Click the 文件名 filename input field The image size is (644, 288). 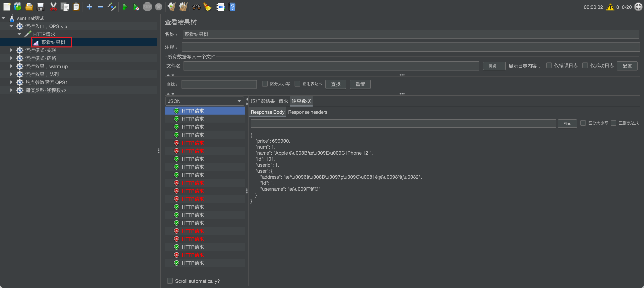point(331,66)
